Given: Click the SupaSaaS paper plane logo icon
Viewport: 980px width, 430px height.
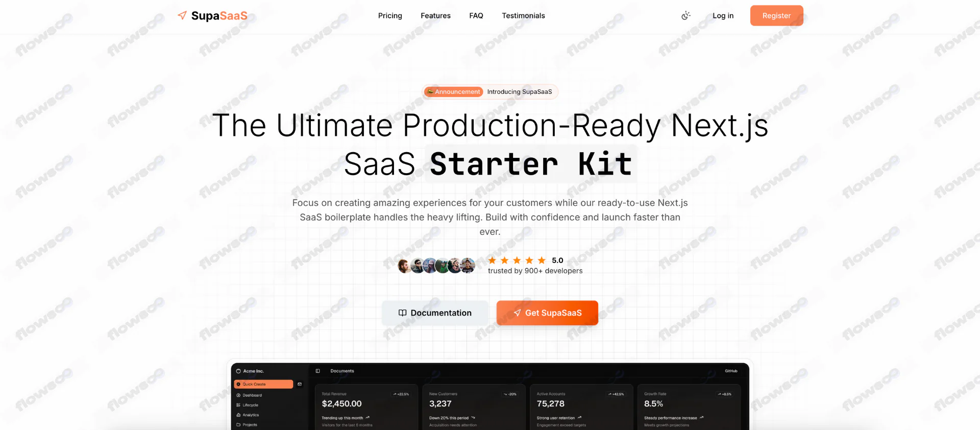Looking at the screenshot, I should point(182,15).
